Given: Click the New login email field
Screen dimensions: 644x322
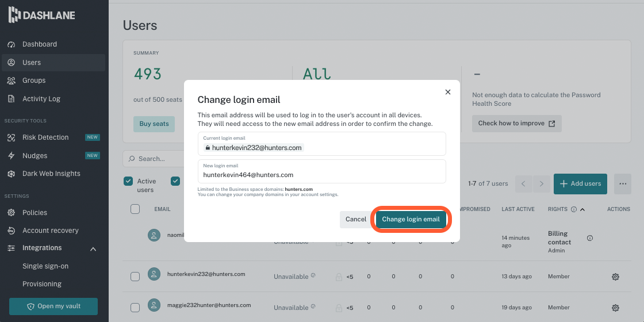Looking at the screenshot, I should 321,171.
